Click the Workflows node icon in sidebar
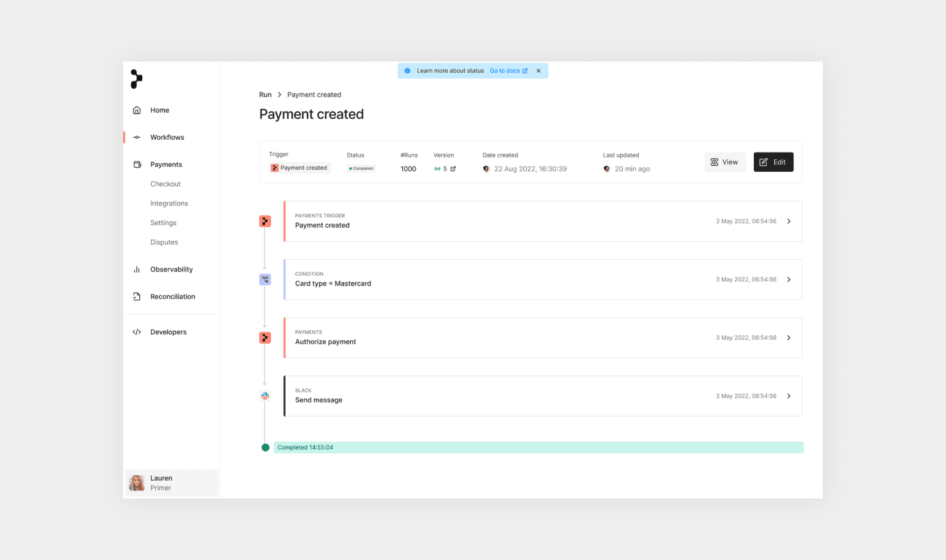Viewport: 946px width, 560px height. (x=137, y=137)
